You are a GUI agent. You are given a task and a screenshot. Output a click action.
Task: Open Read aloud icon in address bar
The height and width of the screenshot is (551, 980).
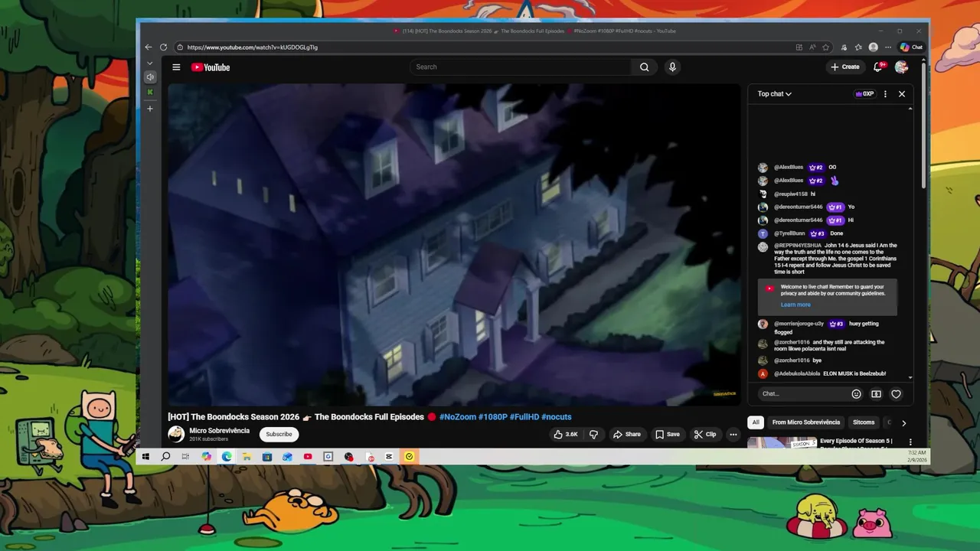click(812, 47)
